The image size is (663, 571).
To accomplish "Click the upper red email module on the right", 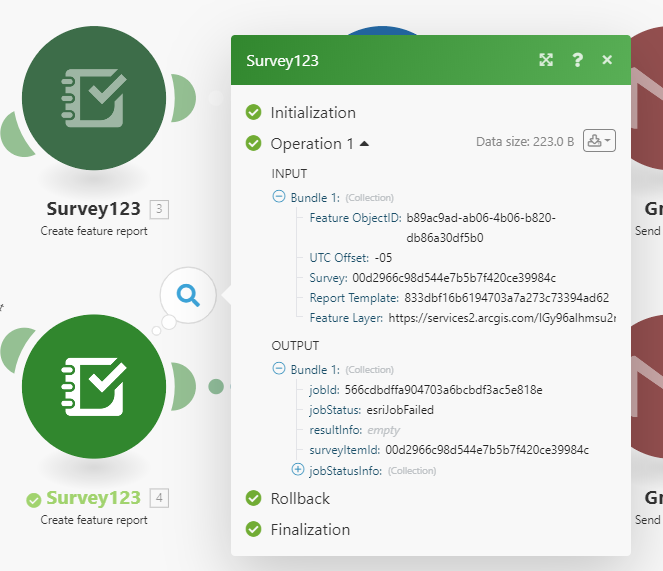I will click(647, 98).
